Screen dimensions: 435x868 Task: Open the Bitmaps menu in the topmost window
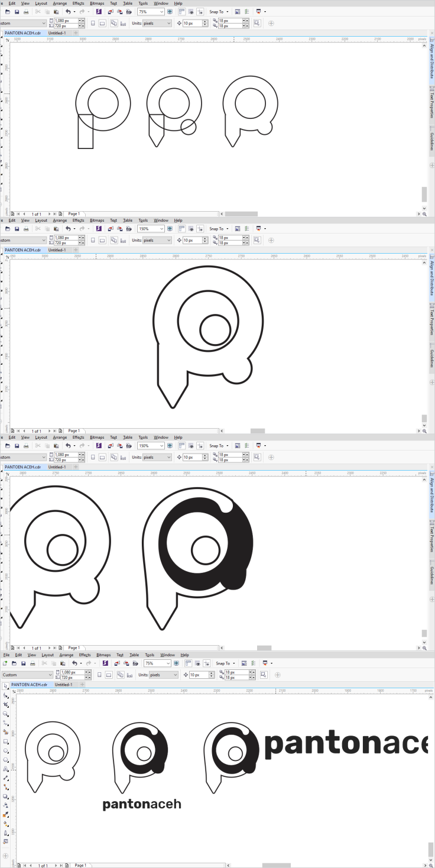point(97,4)
